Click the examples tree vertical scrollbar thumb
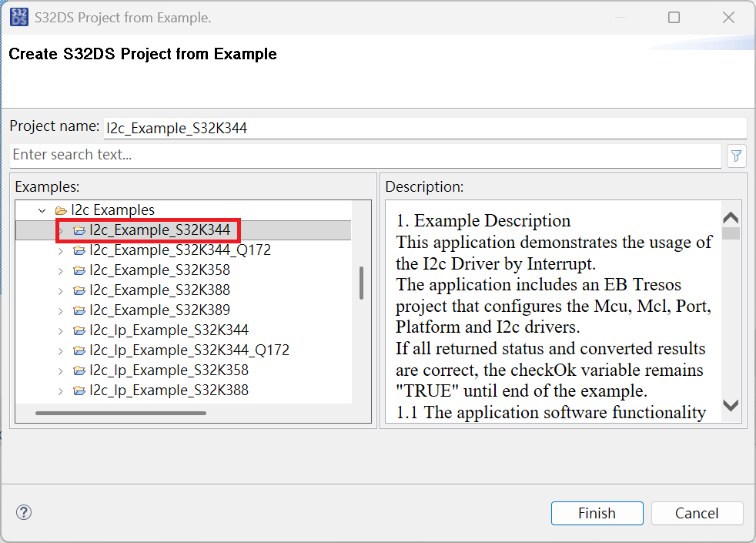The width and height of the screenshot is (756, 543). pos(361,283)
